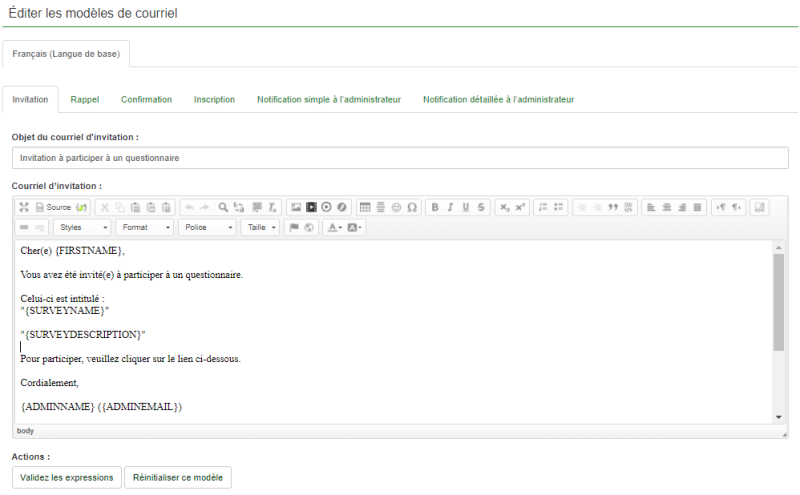Image resolution: width=800 pixels, height=495 pixels.
Task: Switch editor to Source view
Action: coord(53,207)
